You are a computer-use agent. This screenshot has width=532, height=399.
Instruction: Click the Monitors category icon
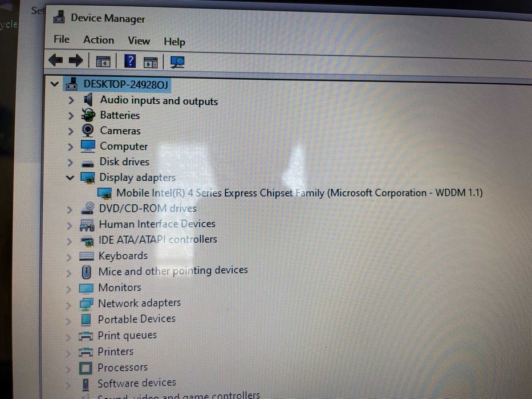(x=86, y=288)
